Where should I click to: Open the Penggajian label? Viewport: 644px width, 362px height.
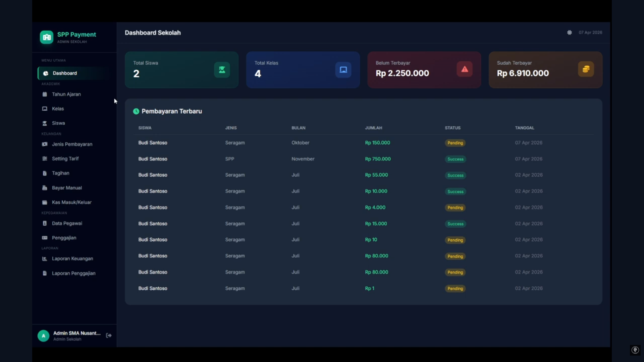(64, 238)
